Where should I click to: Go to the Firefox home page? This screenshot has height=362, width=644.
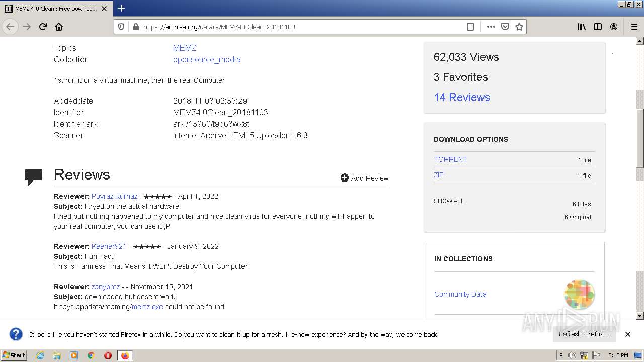(x=59, y=27)
